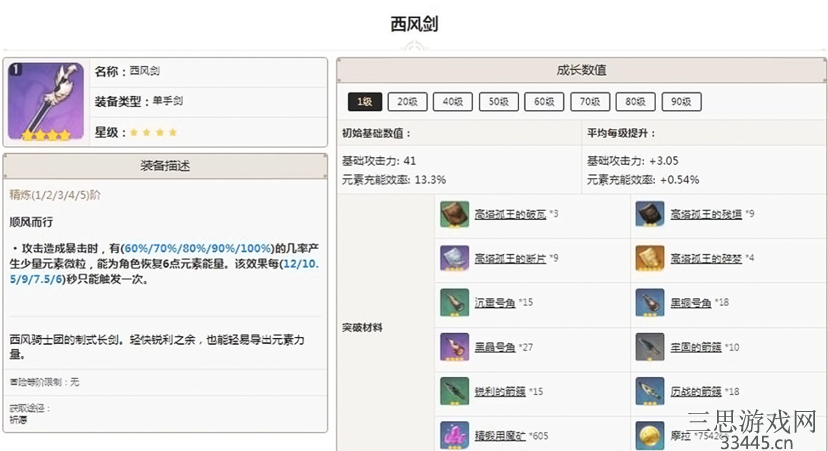828x451 pixels.
Task: Click the 黑晶号角 horn icon
Action: (455, 347)
